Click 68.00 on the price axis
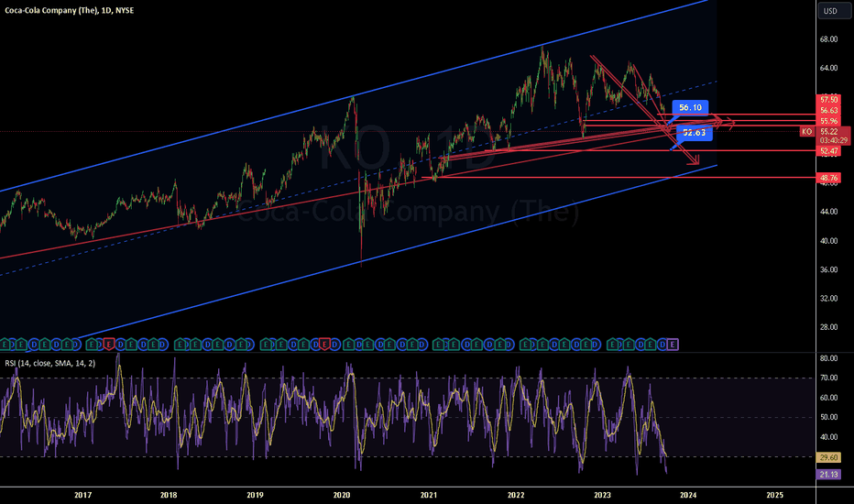854x504 pixels. (x=828, y=39)
